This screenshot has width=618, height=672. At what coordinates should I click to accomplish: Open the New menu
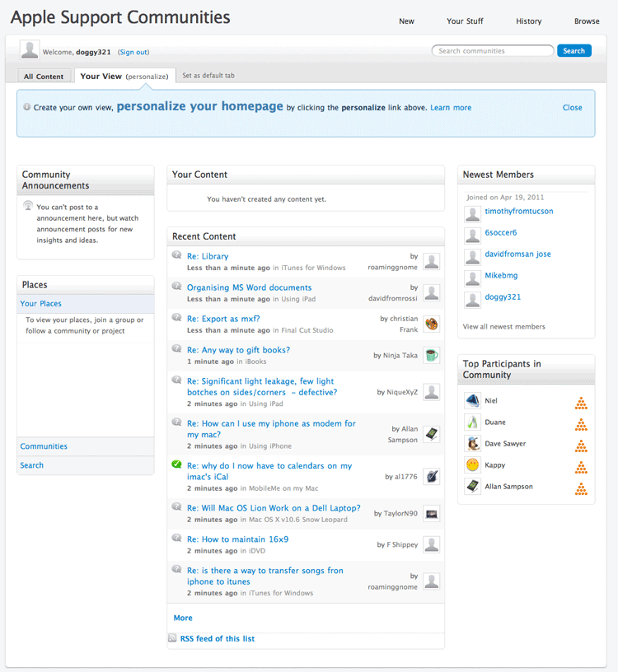tap(406, 21)
